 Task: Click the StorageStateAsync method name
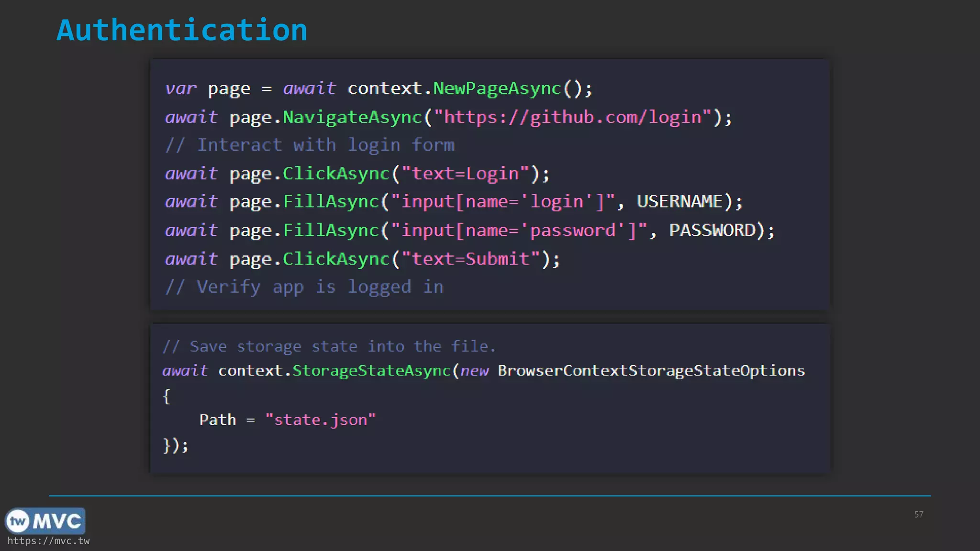(x=372, y=371)
